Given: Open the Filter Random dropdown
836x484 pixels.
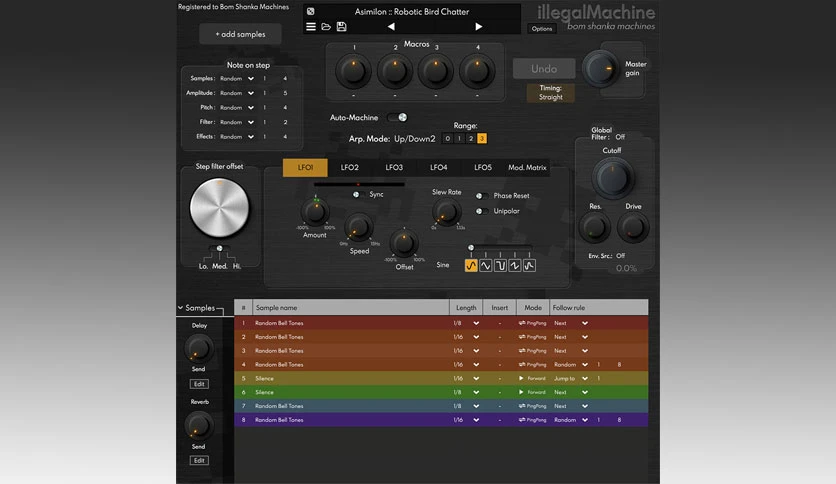Looking at the screenshot, I should point(237,122).
